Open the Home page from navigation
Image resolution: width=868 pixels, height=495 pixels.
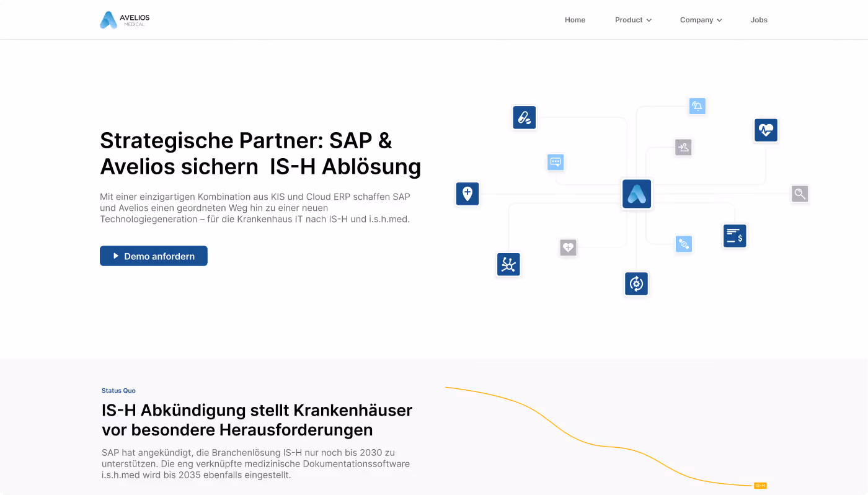pyautogui.click(x=575, y=20)
